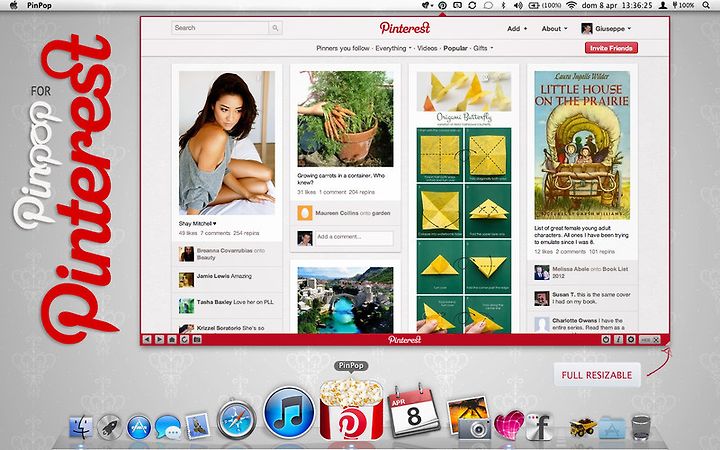Click the Pinterest logo in header
Screen dimensions: 720x450
click(x=405, y=28)
